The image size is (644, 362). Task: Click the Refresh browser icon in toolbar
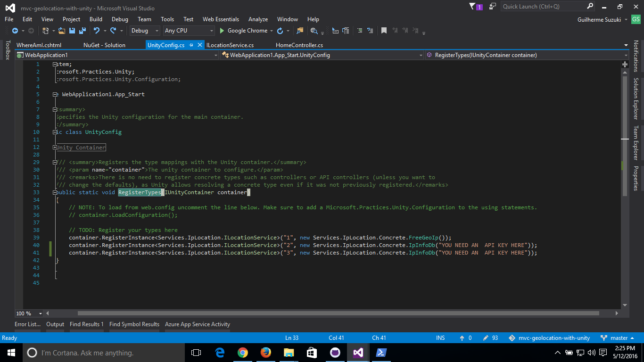pyautogui.click(x=280, y=31)
